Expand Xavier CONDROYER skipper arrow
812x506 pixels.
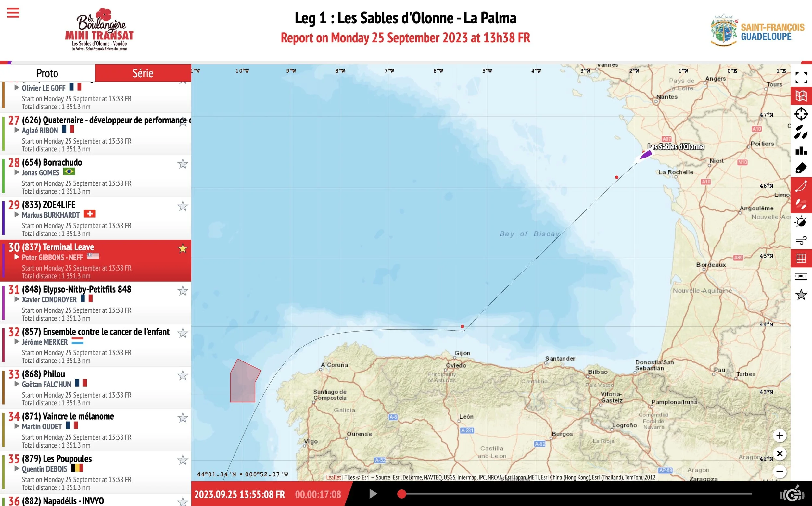coord(17,299)
